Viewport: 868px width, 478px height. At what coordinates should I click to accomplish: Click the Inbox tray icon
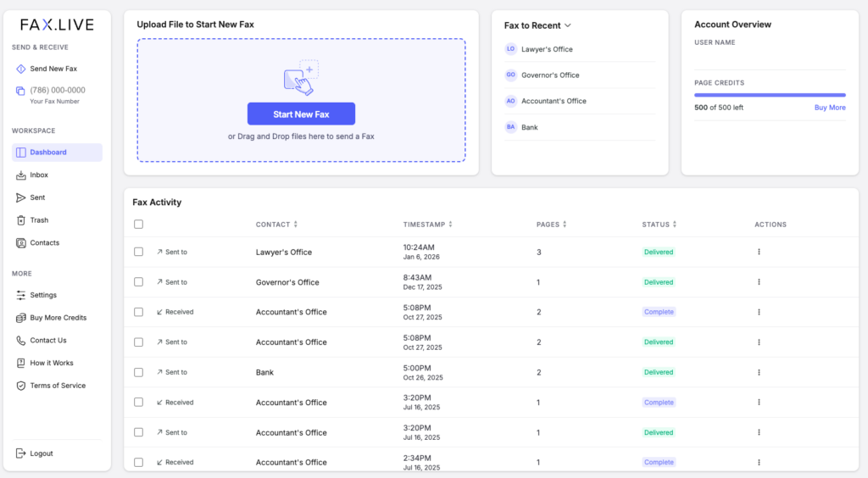coord(21,175)
